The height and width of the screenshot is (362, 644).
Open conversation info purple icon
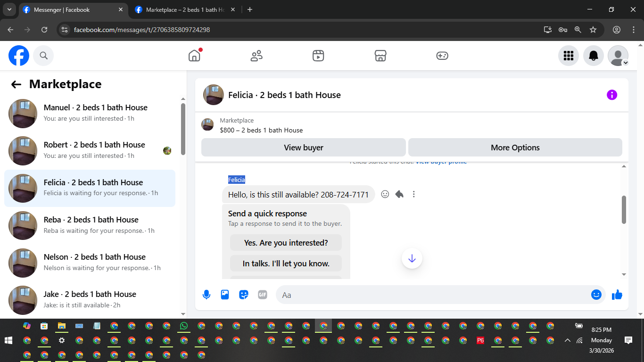(612, 95)
